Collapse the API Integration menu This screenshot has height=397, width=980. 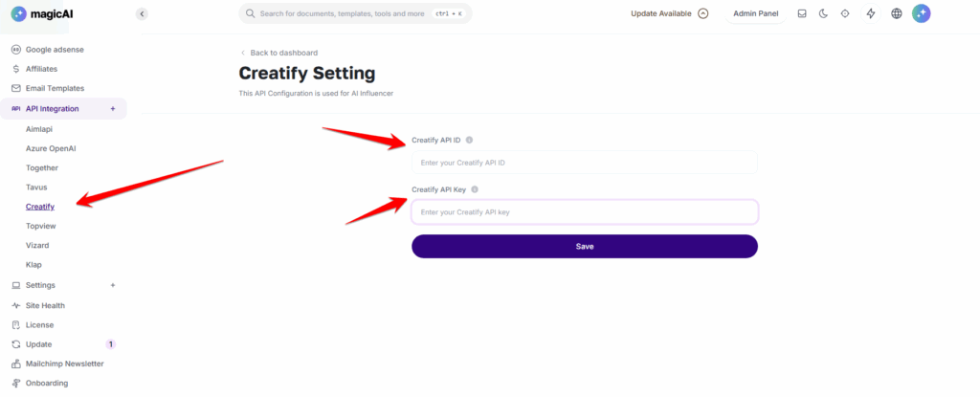(x=113, y=109)
